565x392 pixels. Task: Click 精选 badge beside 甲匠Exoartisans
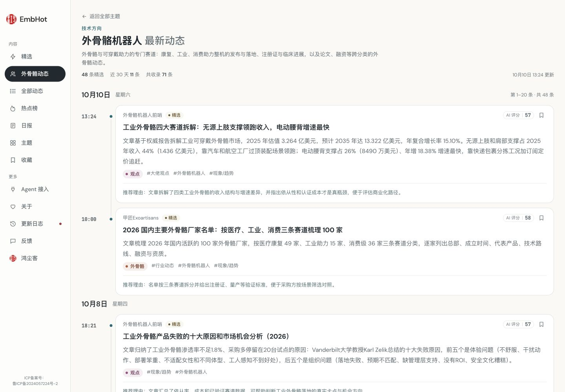(171, 218)
